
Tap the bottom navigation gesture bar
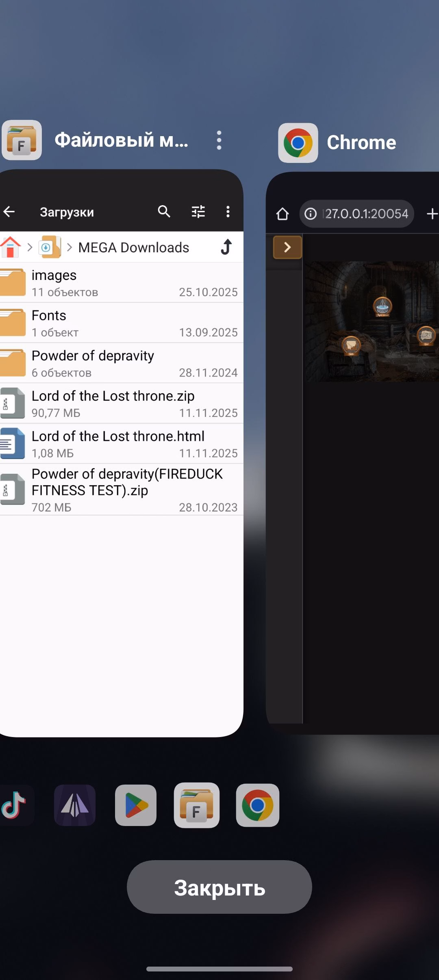[x=219, y=969]
